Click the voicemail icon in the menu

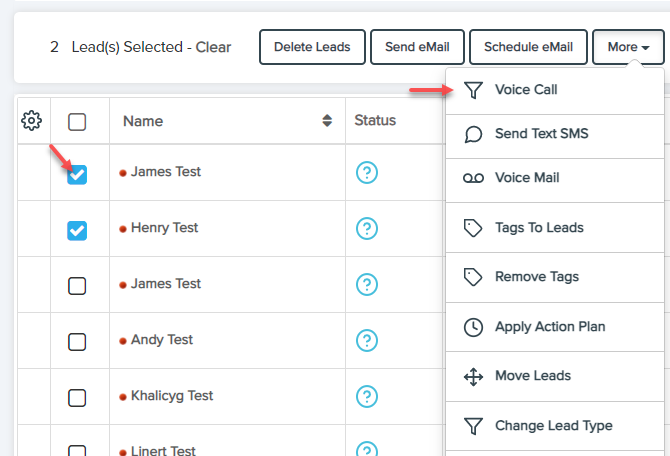(x=474, y=178)
